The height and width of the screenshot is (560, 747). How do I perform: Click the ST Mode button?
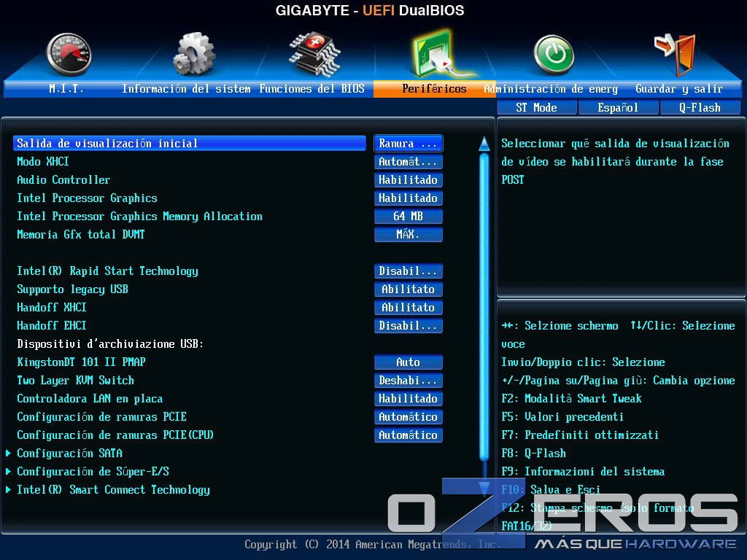point(536,108)
